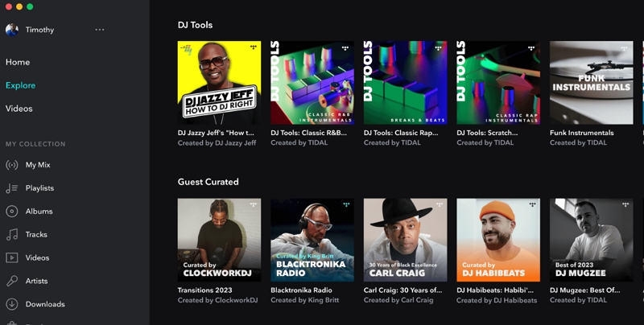Open Downloads label in My Collection

pyautogui.click(x=45, y=304)
